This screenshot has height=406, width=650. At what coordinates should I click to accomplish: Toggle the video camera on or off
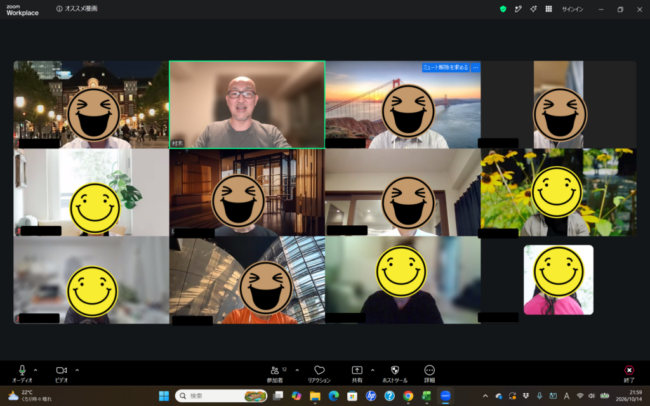61,373
